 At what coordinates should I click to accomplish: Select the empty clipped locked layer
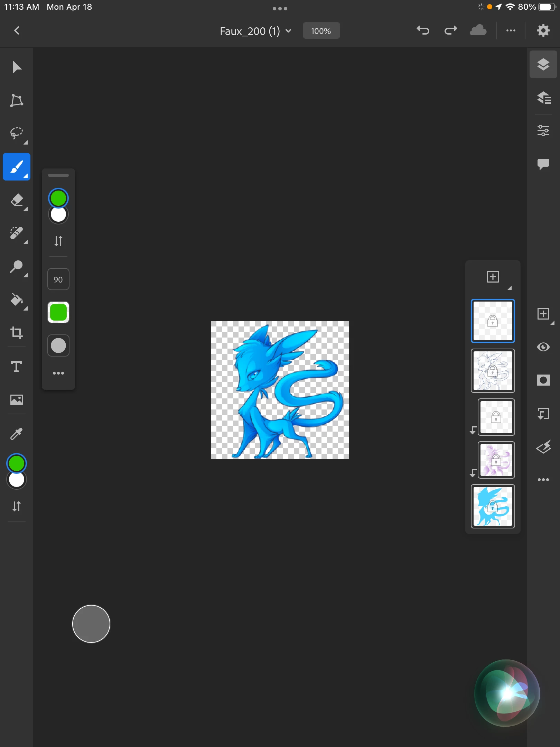(496, 417)
